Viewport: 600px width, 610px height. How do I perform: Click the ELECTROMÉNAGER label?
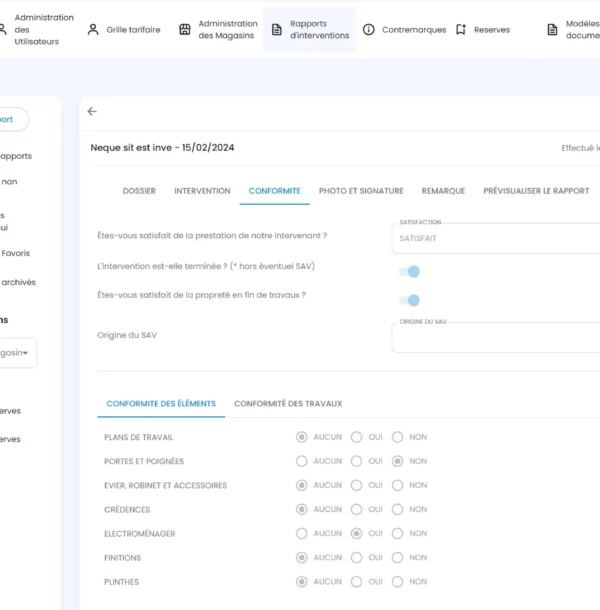[x=140, y=534]
